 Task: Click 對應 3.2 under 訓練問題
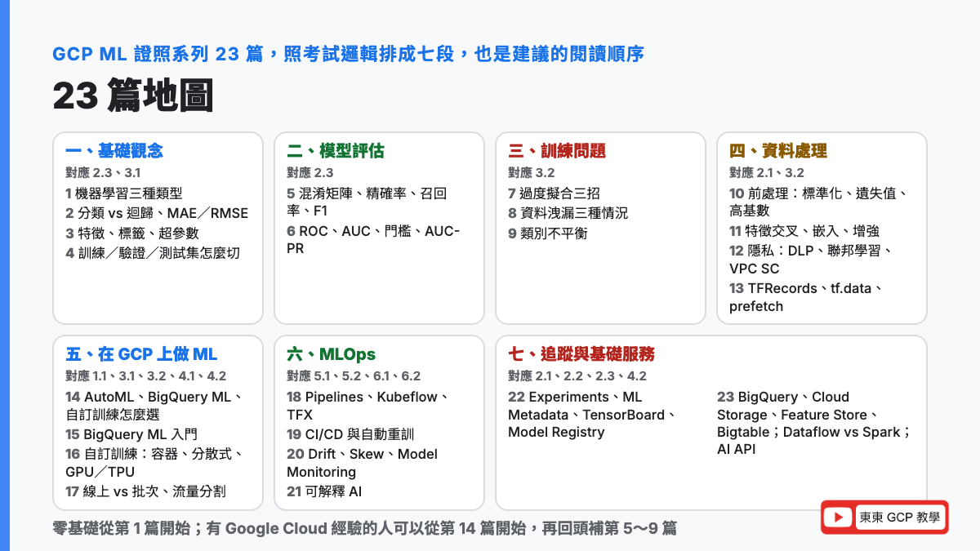[532, 173]
